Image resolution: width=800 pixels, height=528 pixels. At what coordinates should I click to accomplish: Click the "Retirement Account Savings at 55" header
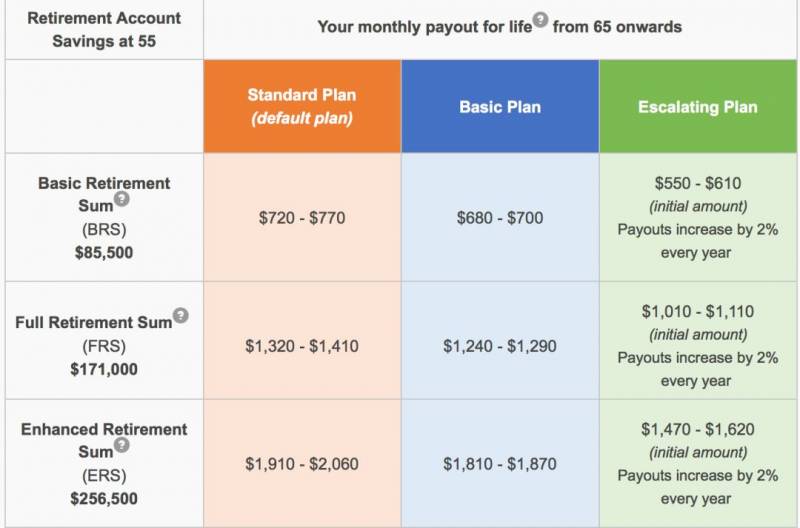103,29
